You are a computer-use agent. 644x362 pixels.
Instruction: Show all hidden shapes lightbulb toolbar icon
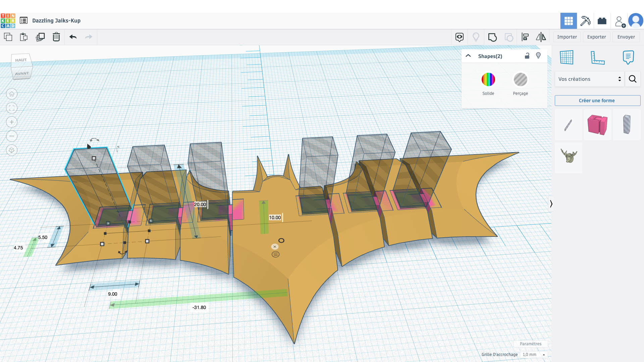pyautogui.click(x=476, y=37)
